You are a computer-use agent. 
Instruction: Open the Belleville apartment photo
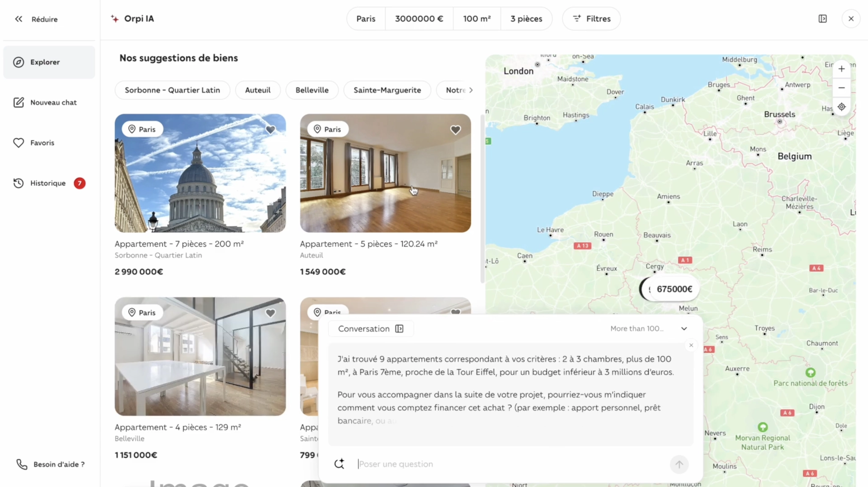click(x=200, y=356)
